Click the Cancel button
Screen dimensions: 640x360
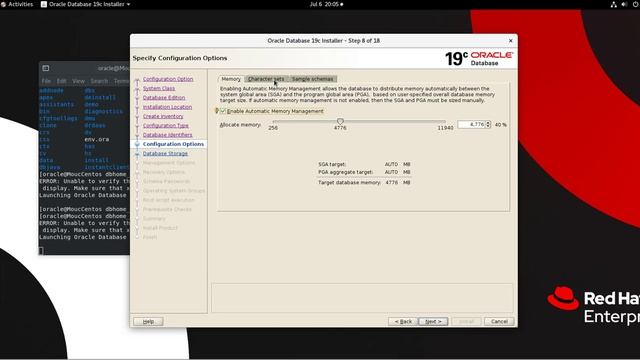point(499,322)
